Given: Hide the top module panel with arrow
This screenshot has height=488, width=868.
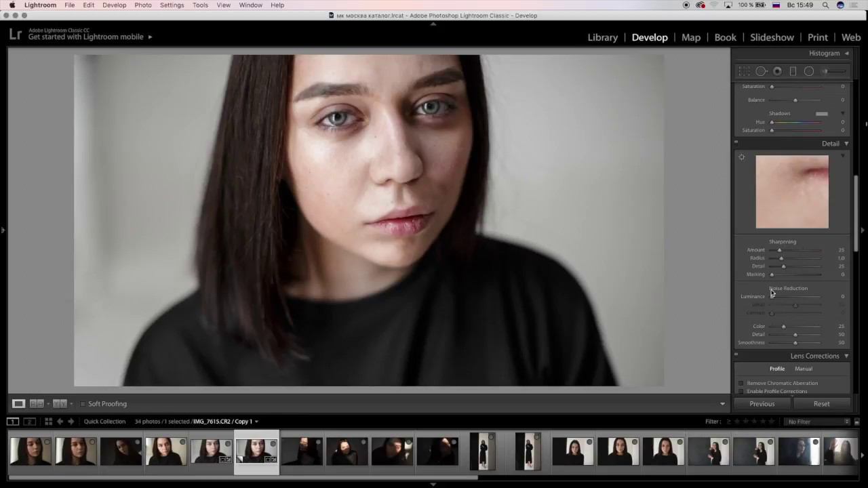Looking at the screenshot, I should pyautogui.click(x=433, y=23).
